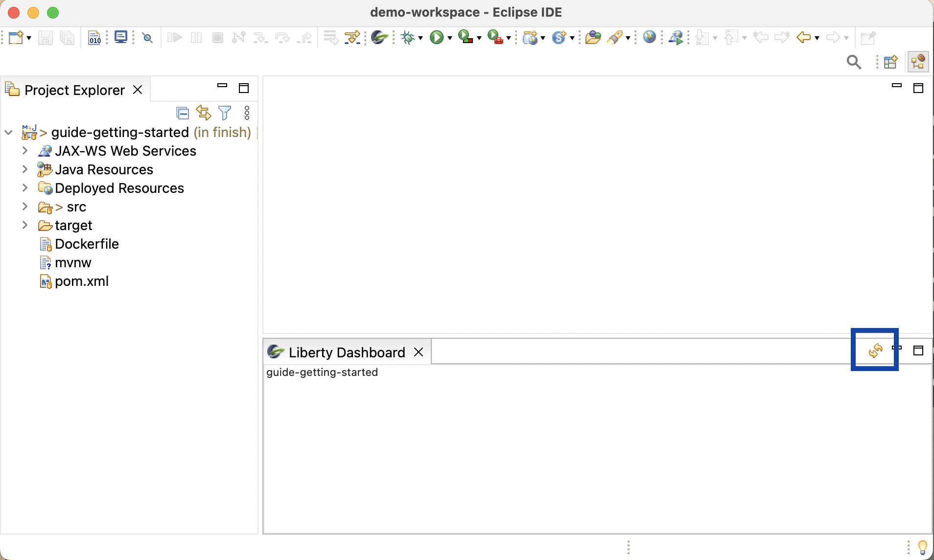Click the Save disk icon
934x560 pixels.
[x=45, y=38]
